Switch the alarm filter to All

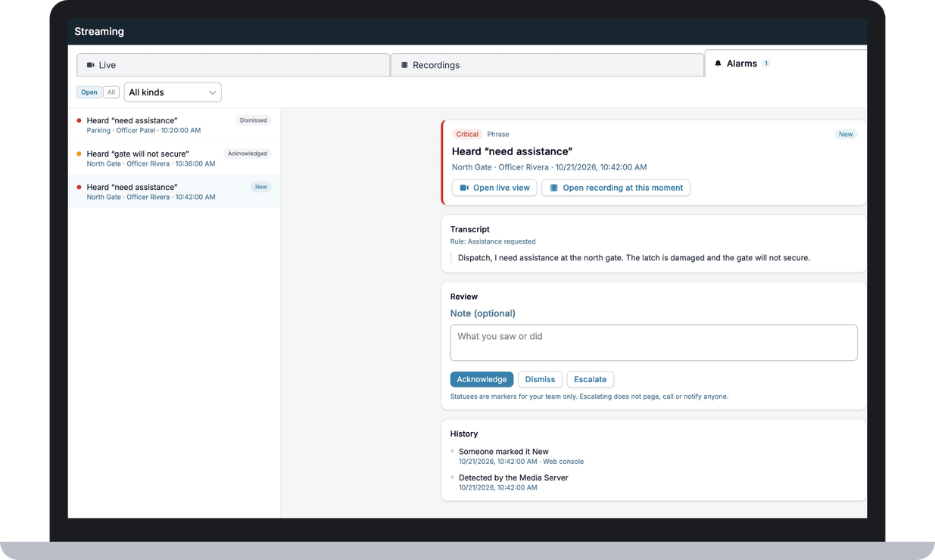[111, 92]
